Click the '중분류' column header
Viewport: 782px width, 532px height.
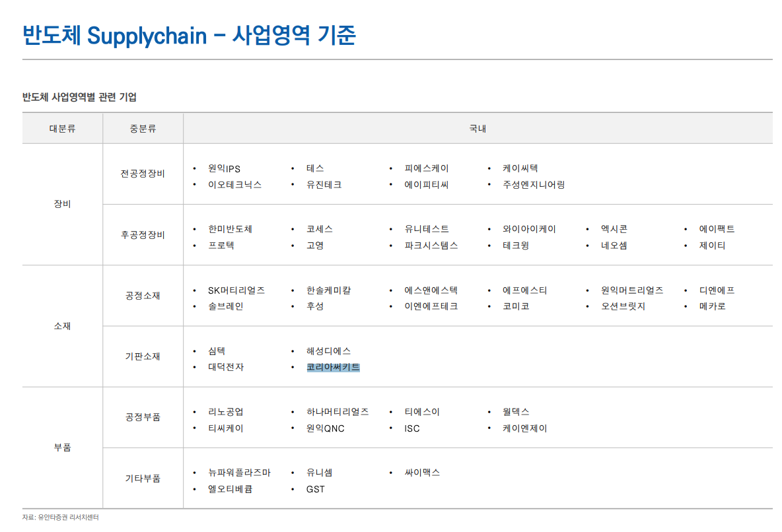[143, 129]
